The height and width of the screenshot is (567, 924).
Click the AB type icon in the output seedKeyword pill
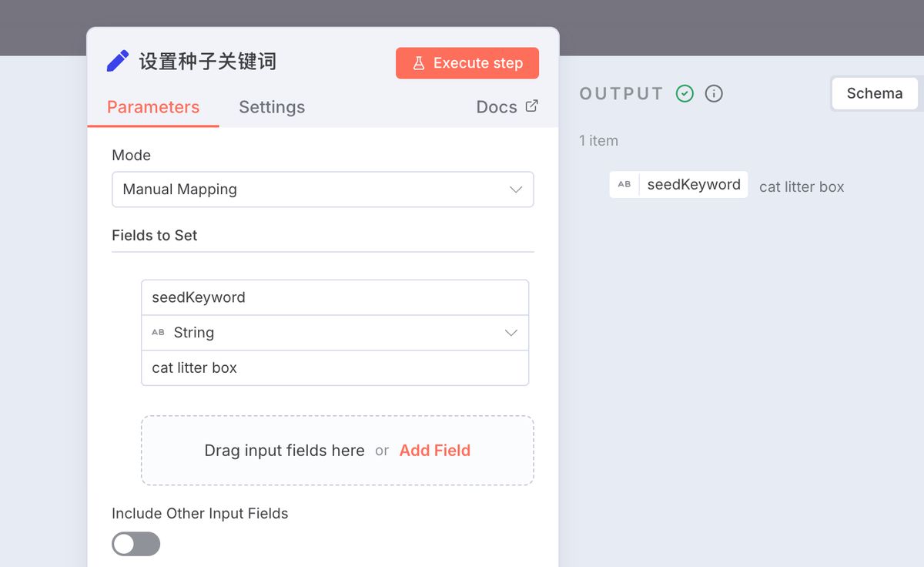624,185
